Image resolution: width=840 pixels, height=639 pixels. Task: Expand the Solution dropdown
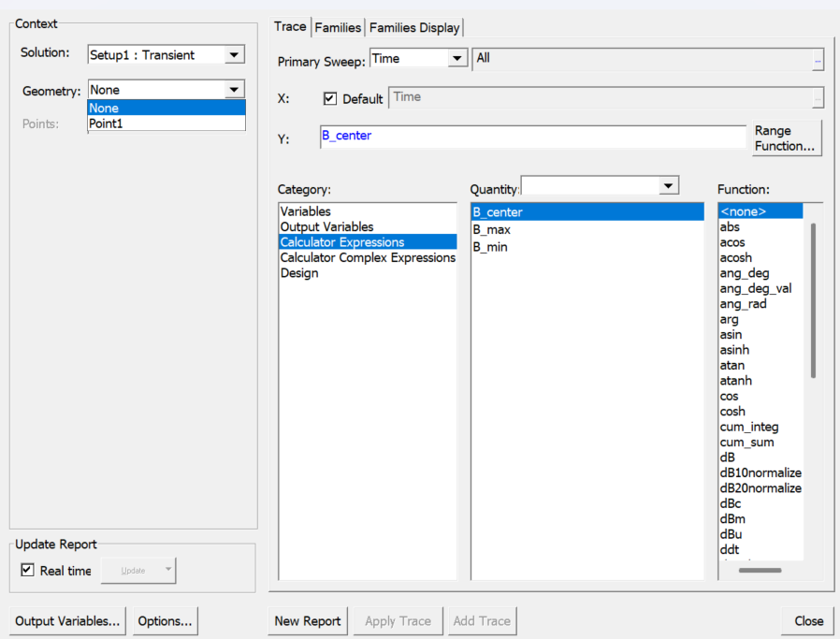tap(234, 55)
